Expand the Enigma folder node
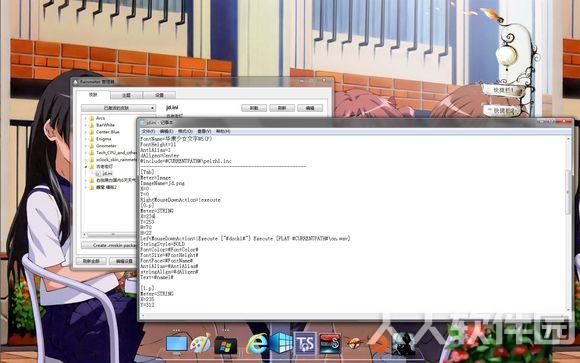 click(x=86, y=139)
